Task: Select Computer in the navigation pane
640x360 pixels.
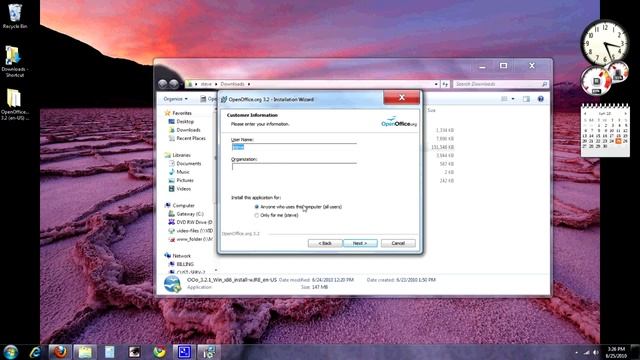Action: (183, 205)
